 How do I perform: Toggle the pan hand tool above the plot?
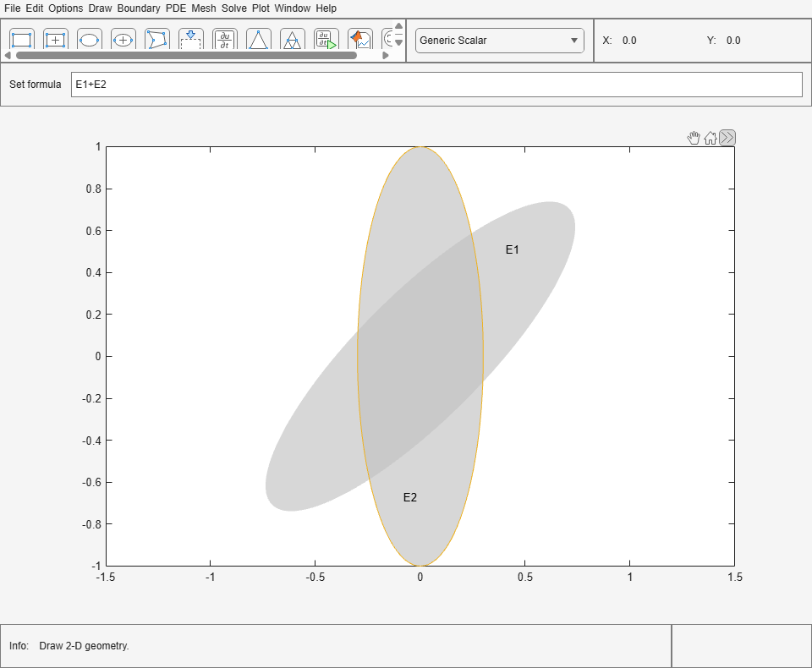pyautogui.click(x=694, y=137)
